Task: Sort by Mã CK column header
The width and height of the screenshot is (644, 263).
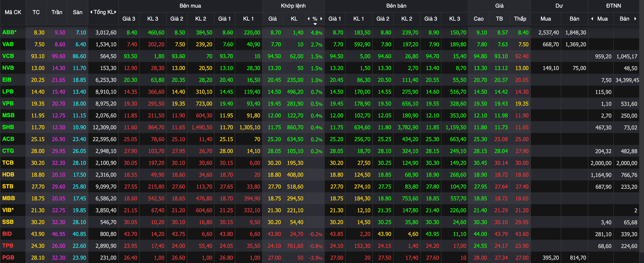Action: 13,12
